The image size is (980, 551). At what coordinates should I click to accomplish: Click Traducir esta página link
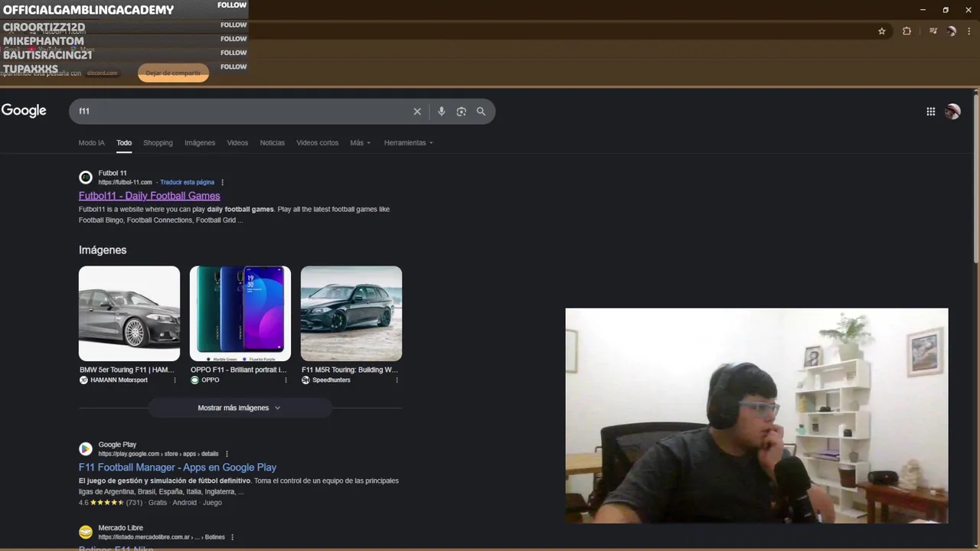tap(187, 183)
